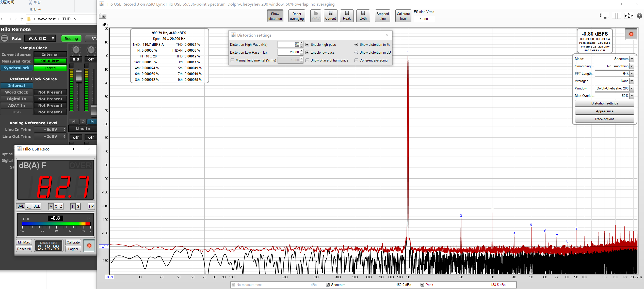This screenshot has width=644, height=289.
Task: Open Line In Trim +6dBV dropdown
Action: [x=50, y=130]
